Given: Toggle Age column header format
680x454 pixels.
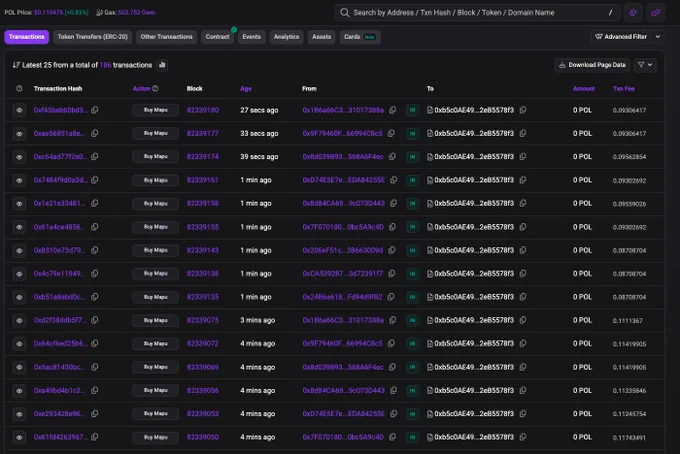Looking at the screenshot, I should click(246, 88).
